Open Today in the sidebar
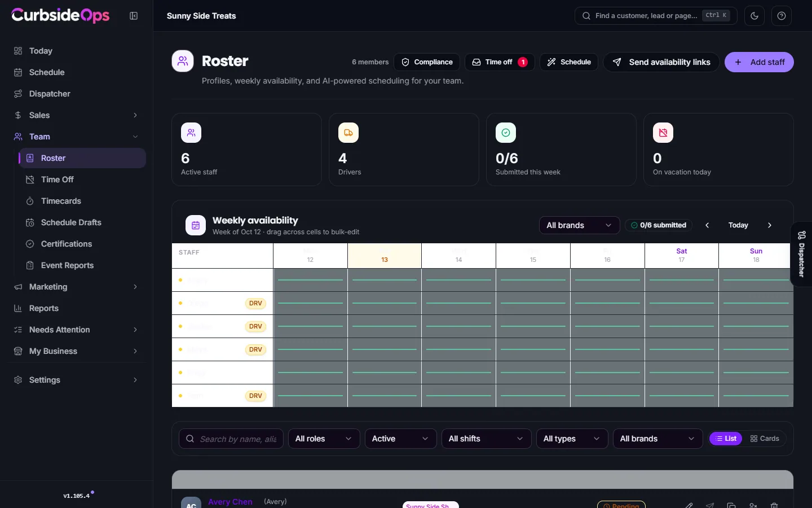This screenshot has width=812, height=508. coord(77,51)
